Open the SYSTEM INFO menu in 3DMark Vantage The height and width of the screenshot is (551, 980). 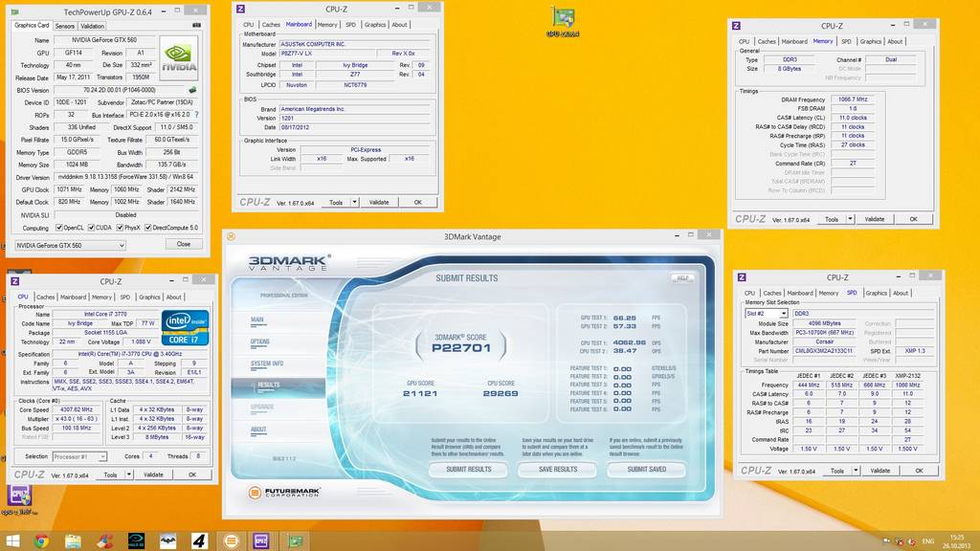tap(267, 364)
